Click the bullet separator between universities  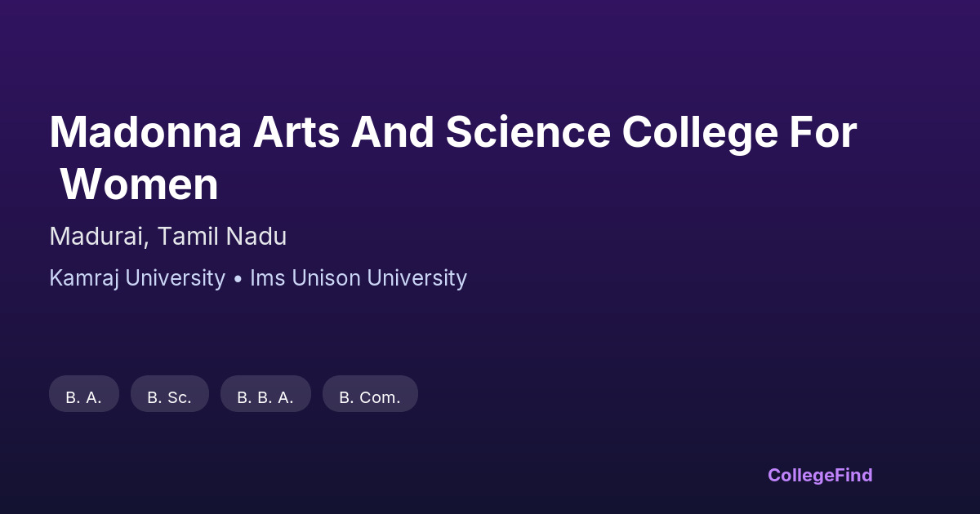pos(238,279)
